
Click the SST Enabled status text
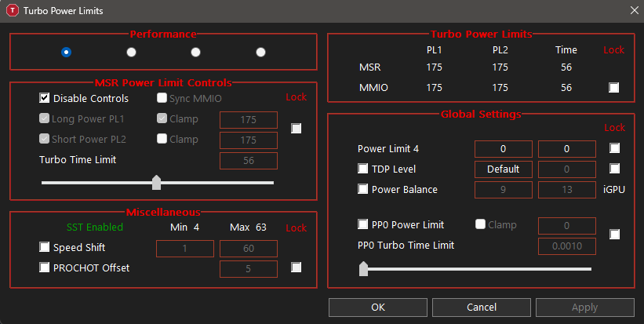95,227
